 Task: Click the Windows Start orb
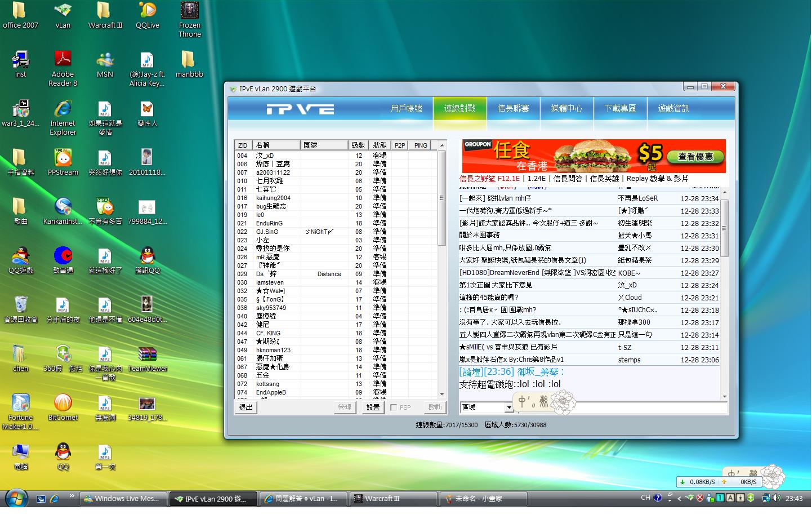click(x=16, y=499)
